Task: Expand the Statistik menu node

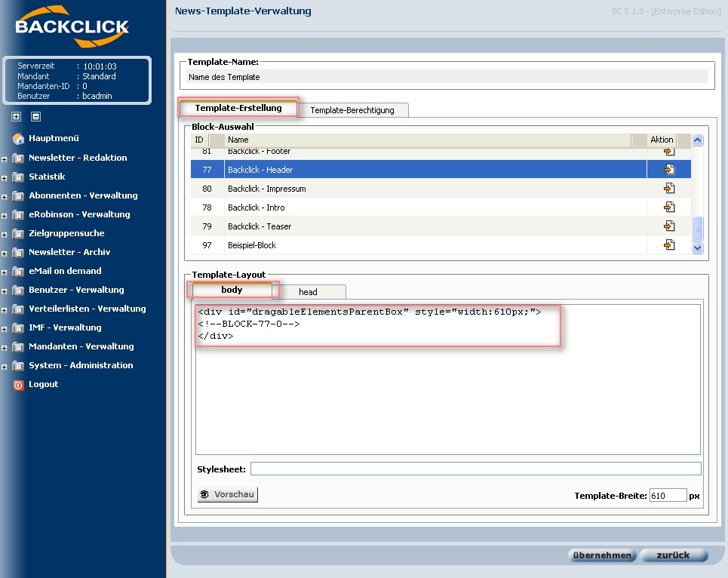Action: coord(5,177)
